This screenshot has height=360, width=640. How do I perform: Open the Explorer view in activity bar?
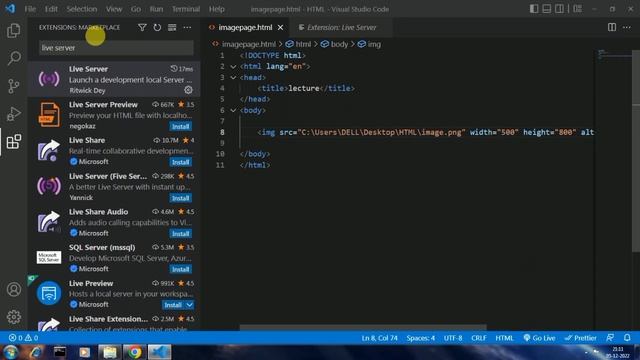click(x=13, y=31)
